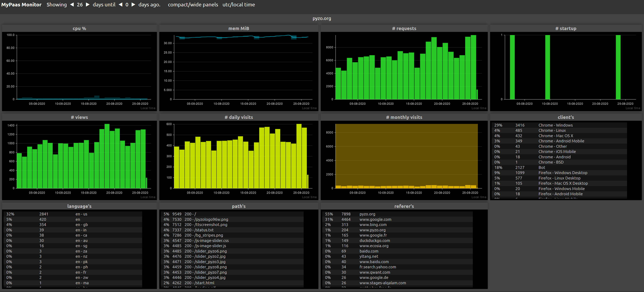Click the mem MiB panel header
This screenshot has width=644, height=292.
pos(238,29)
